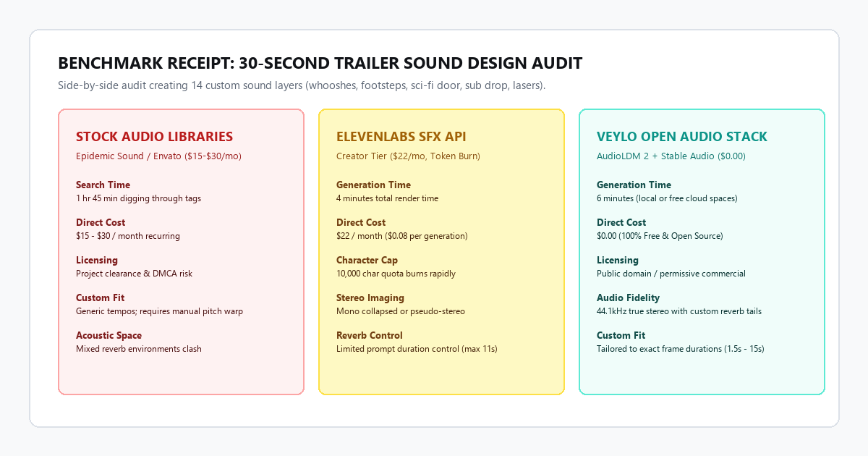
Task: Click the Benchmark Receipt main title
Action: pos(320,63)
